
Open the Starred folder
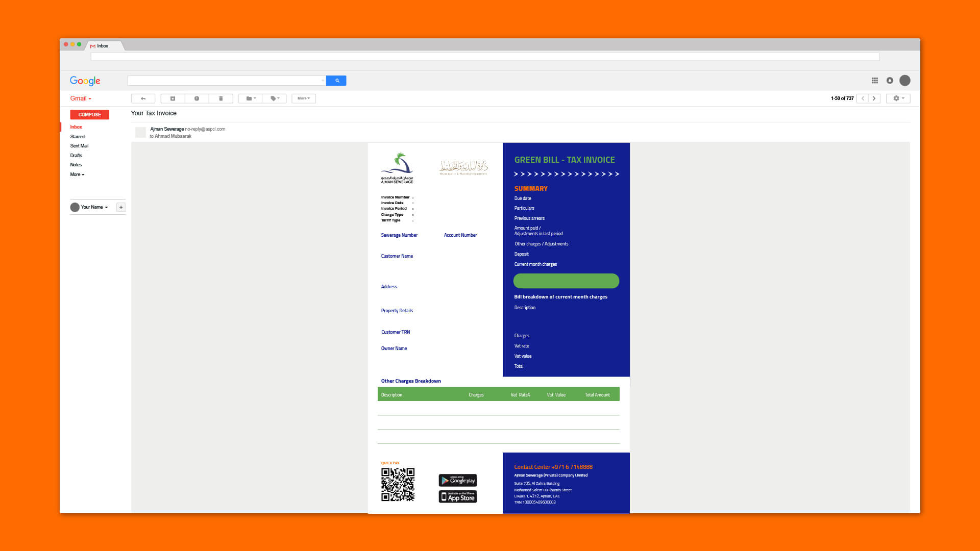(x=78, y=137)
